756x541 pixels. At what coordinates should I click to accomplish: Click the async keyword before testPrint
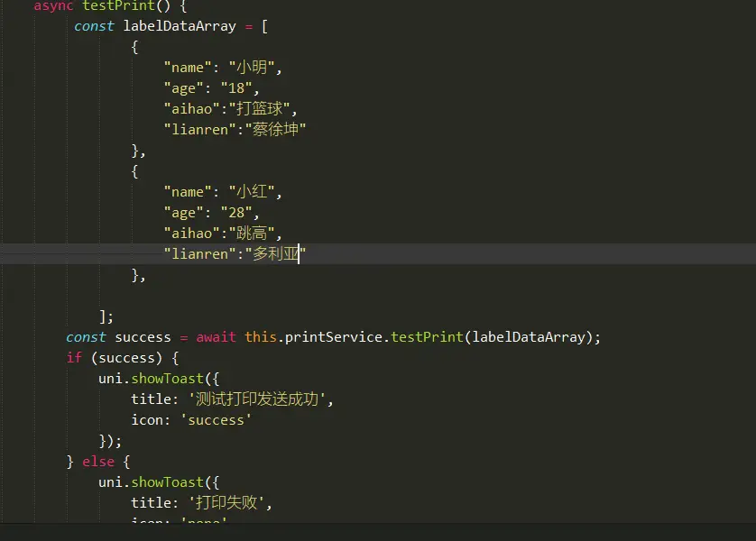pos(53,5)
